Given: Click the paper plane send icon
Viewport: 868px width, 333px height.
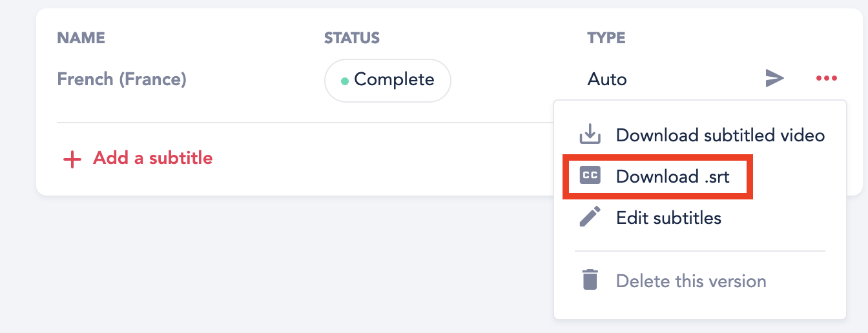Looking at the screenshot, I should pos(774,79).
